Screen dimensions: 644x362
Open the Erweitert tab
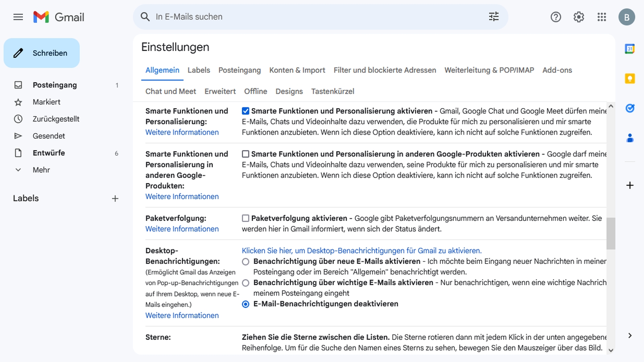tap(220, 91)
